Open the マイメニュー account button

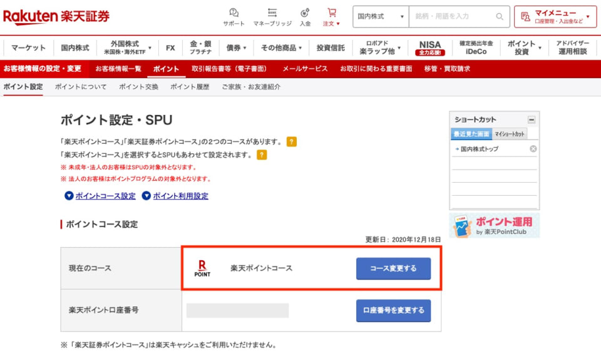pos(555,17)
